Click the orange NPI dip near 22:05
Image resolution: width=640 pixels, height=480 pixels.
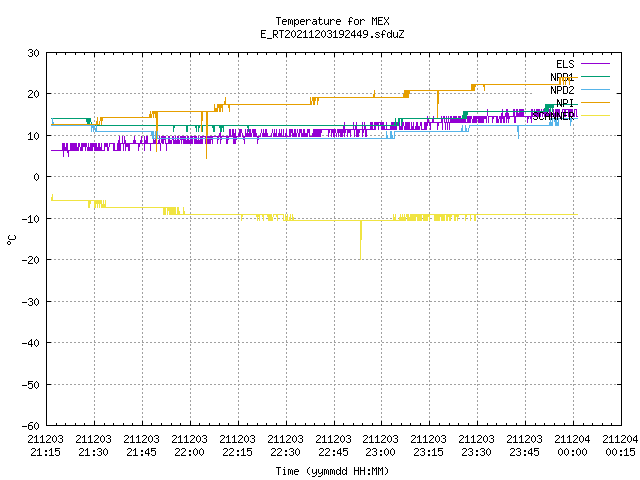pos(207,137)
